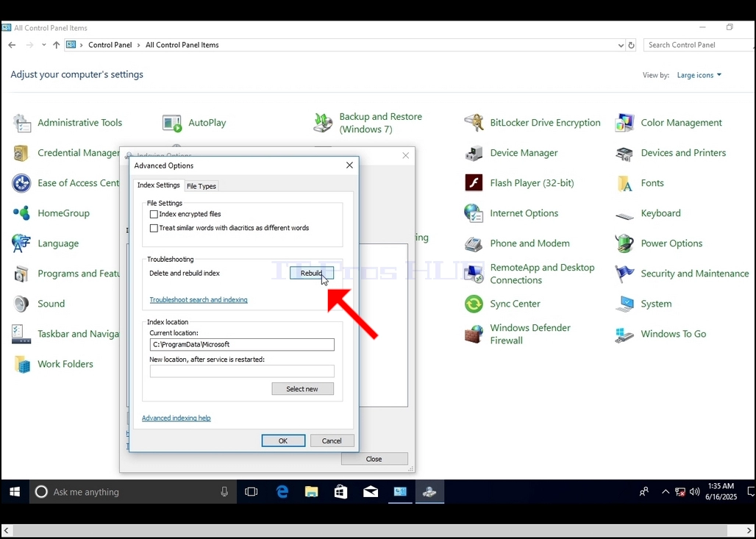Expand the View by Large icons dropdown
The height and width of the screenshot is (539, 756).
click(x=699, y=75)
